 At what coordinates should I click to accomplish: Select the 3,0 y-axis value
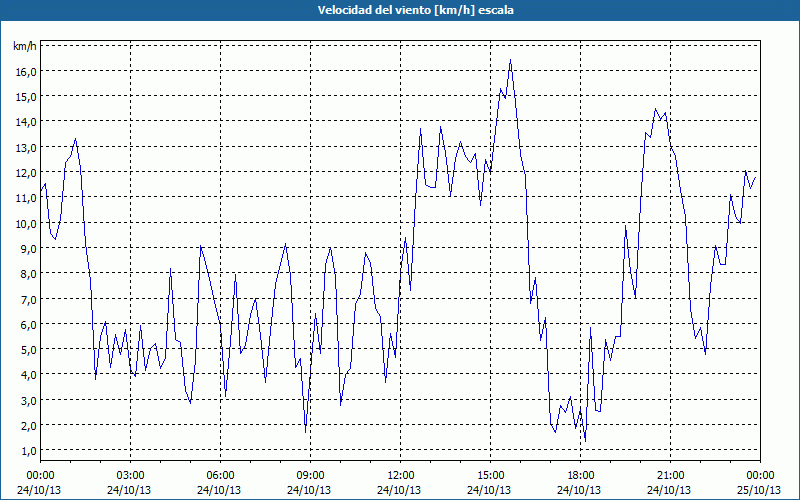[29, 400]
